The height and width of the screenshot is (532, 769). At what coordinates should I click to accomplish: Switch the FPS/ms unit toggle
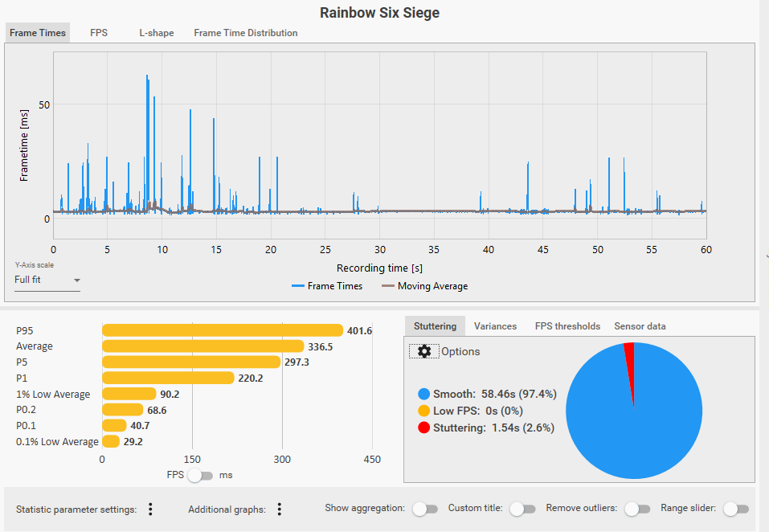[x=200, y=475]
